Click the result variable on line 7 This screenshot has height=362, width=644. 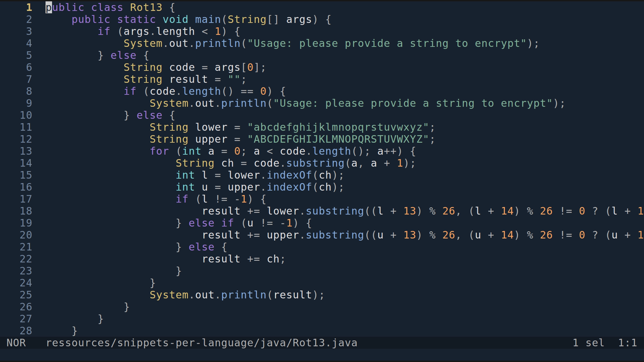pyautogui.click(x=189, y=79)
